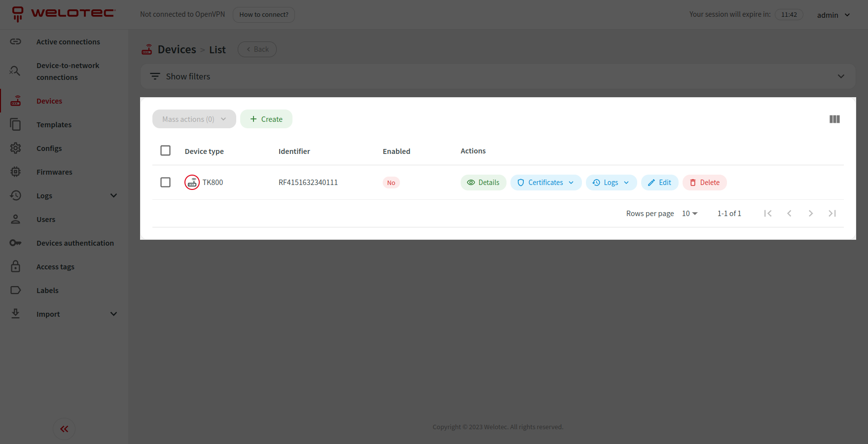This screenshot has width=868, height=444.
Task: Delete the RF4151632340111 device
Action: click(x=704, y=183)
